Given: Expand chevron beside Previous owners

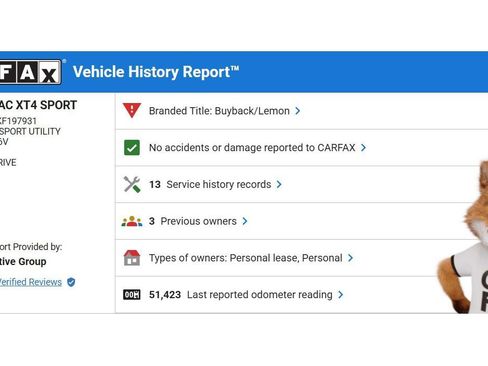Looking at the screenshot, I should [x=245, y=221].
